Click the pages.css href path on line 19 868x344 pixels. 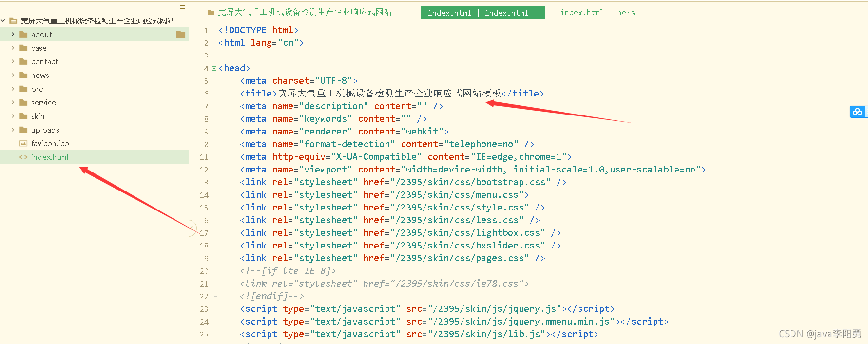coord(460,258)
